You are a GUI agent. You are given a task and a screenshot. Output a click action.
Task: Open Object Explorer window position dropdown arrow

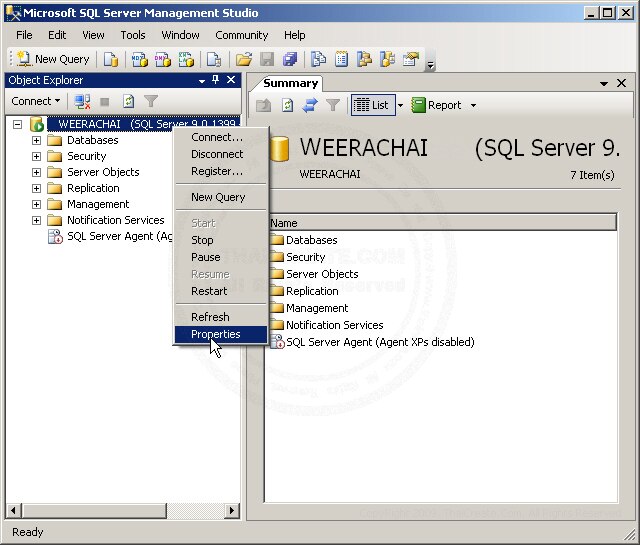[x=202, y=81]
